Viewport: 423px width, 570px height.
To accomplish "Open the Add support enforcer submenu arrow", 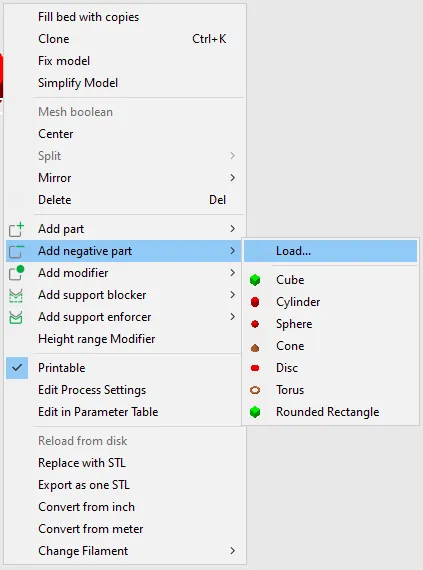I will (x=233, y=317).
